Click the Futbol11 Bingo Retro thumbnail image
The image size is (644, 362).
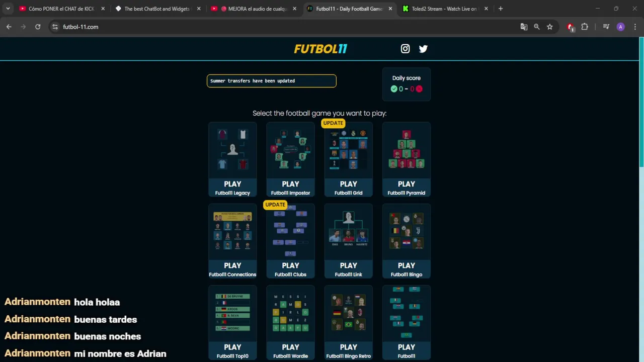pos(348,313)
